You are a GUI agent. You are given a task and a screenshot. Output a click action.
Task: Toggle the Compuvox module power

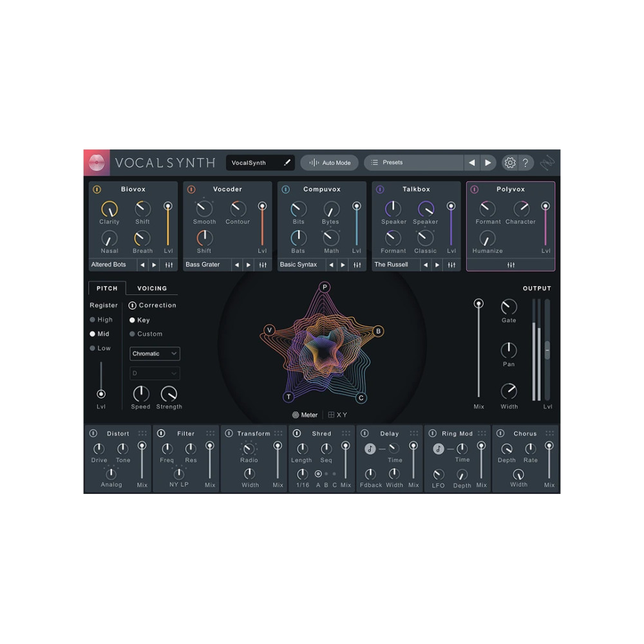(286, 189)
